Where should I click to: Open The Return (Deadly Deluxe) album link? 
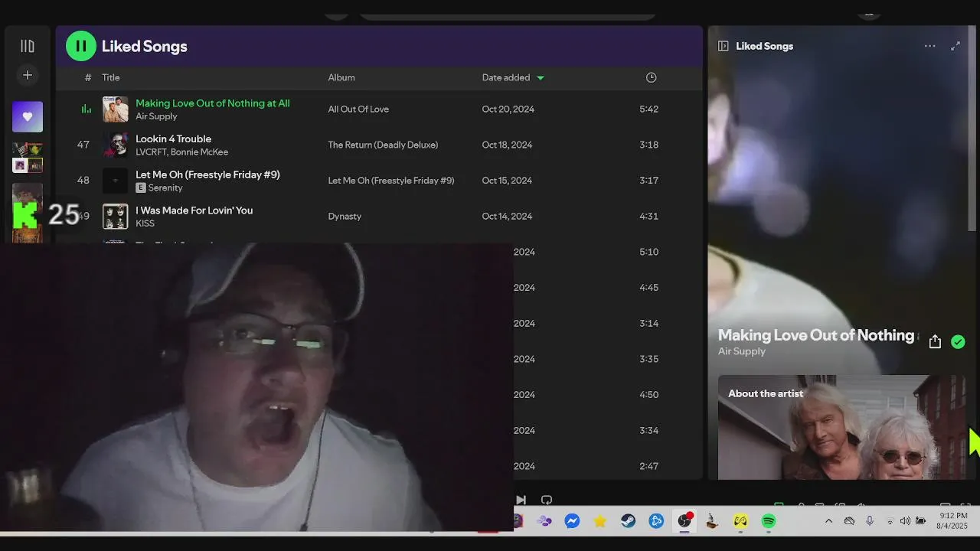point(383,145)
